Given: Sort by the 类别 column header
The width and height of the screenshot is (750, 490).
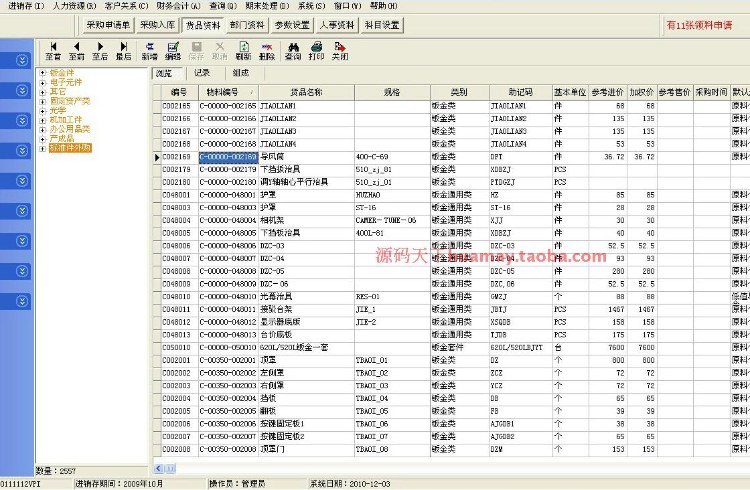Looking at the screenshot, I should (x=460, y=92).
